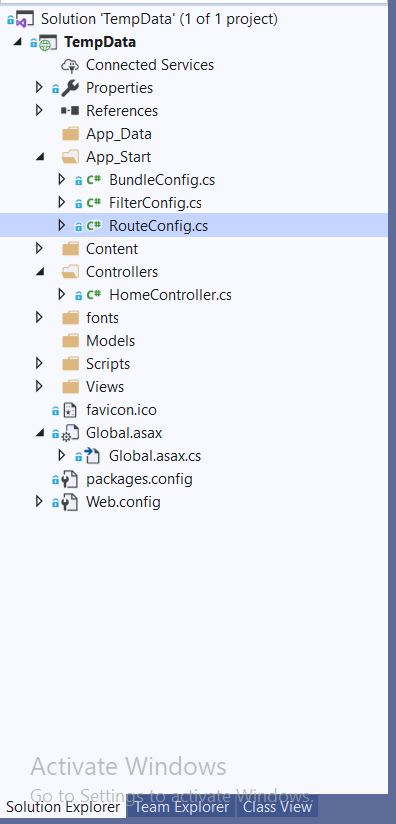Image resolution: width=396 pixels, height=824 pixels.
Task: Click the Properties wrench icon
Action: pyautogui.click(x=70, y=88)
